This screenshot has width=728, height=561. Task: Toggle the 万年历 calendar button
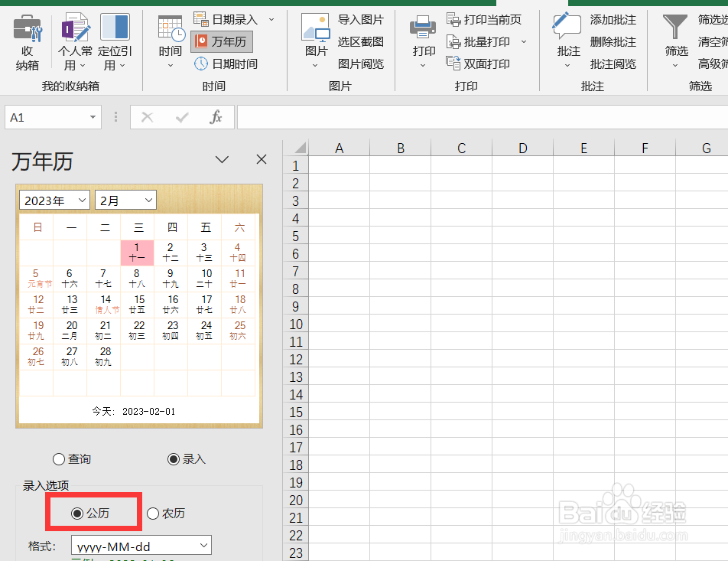[x=222, y=42]
